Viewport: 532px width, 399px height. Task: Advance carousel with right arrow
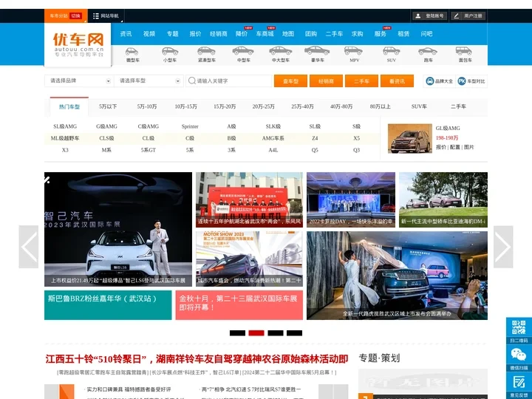[503, 247]
